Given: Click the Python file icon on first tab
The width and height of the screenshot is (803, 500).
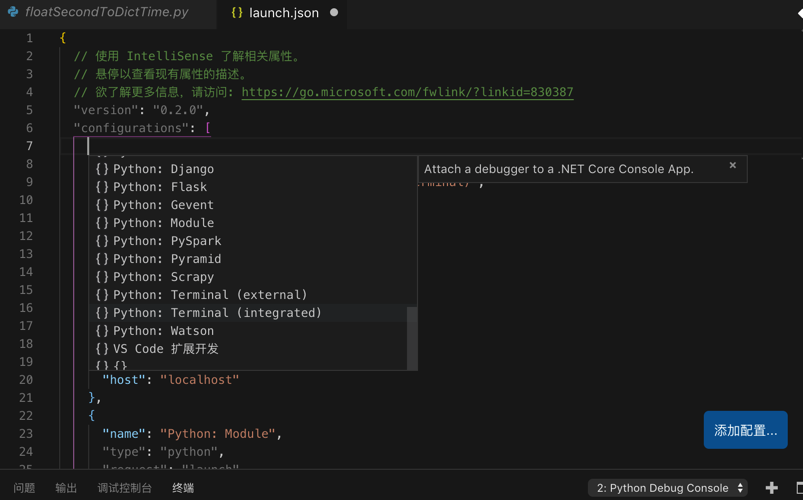Looking at the screenshot, I should coord(13,13).
